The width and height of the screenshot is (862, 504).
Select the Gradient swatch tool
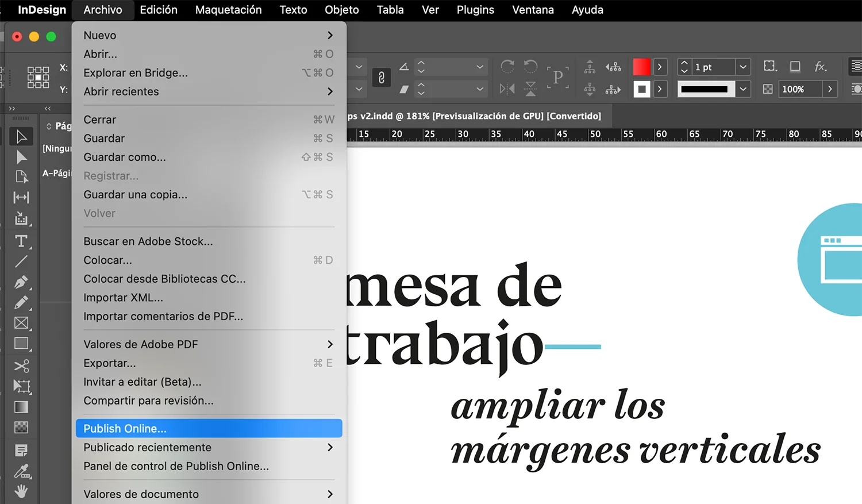pyautogui.click(x=21, y=407)
